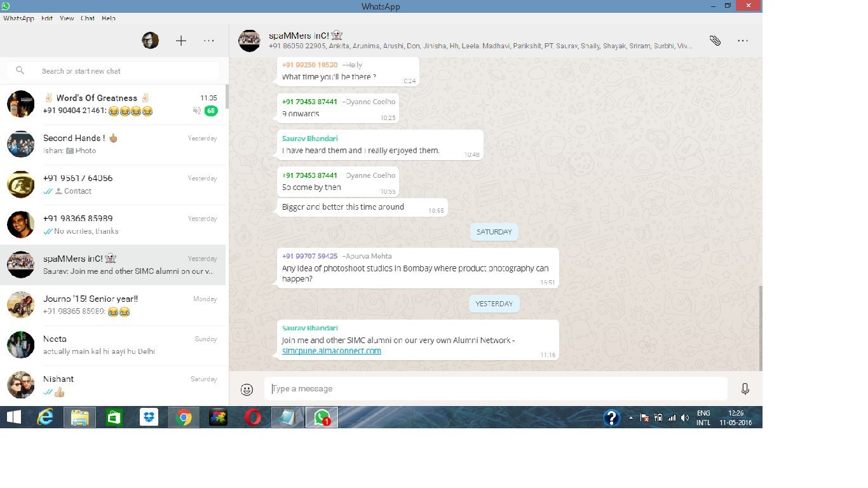Image resolution: width=868 pixels, height=488 pixels.
Task: Click WhatsApp taskbar icon with badge
Action: 322,417
